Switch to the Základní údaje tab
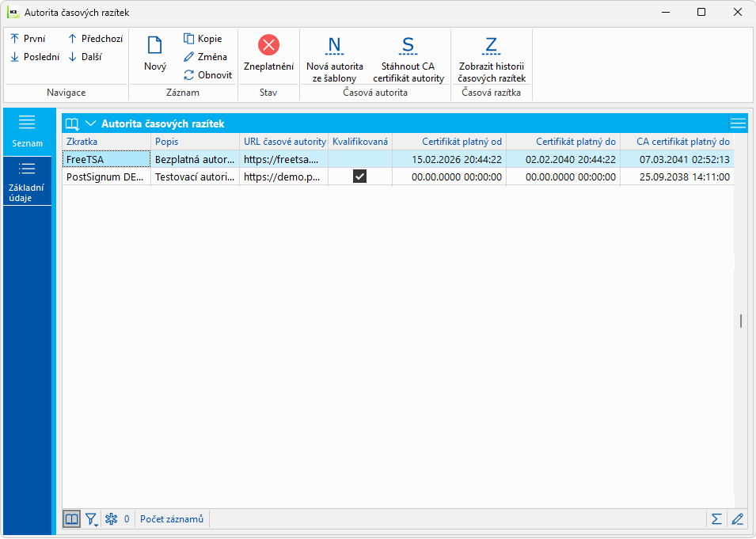 coord(27,182)
